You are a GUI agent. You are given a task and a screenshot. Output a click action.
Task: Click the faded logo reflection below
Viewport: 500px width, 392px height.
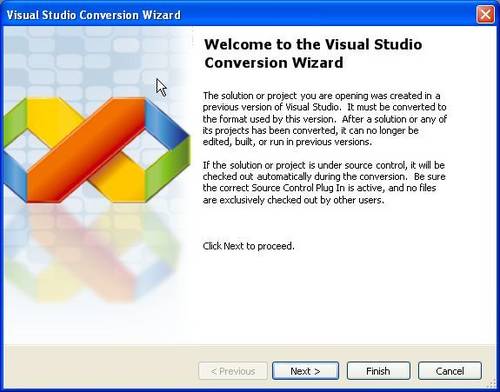coord(93,253)
